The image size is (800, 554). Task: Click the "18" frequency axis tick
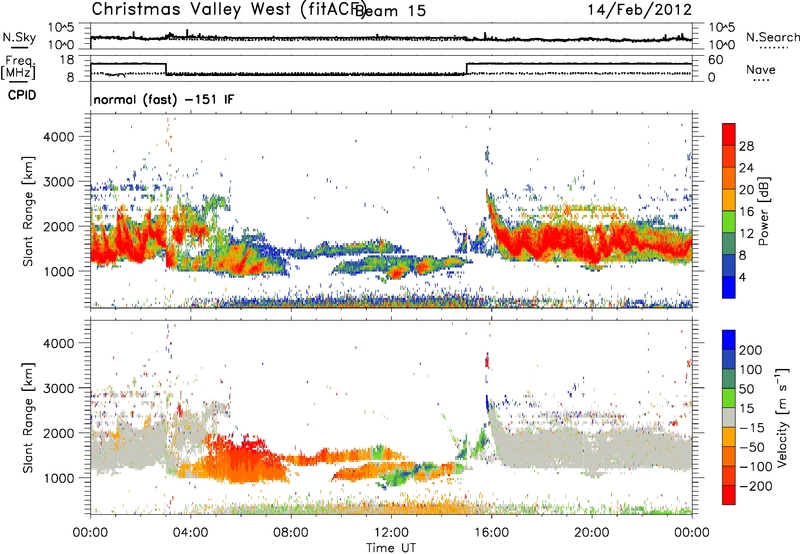67,60
